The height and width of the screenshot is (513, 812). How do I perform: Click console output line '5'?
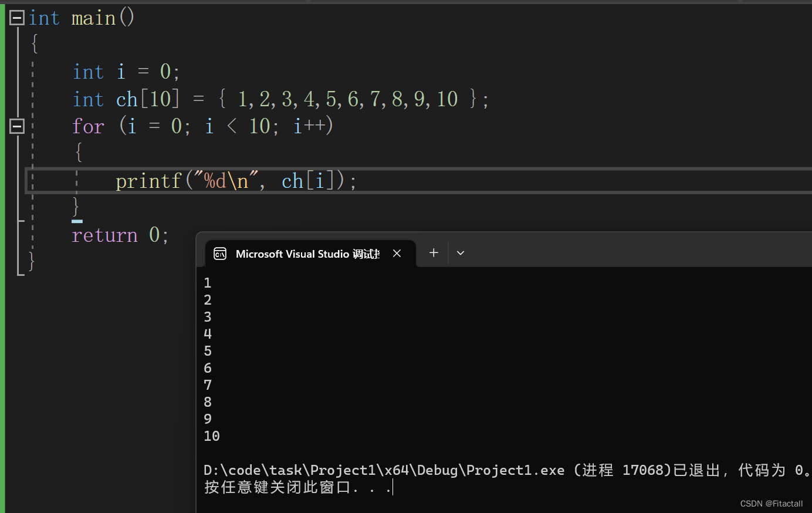[208, 351]
